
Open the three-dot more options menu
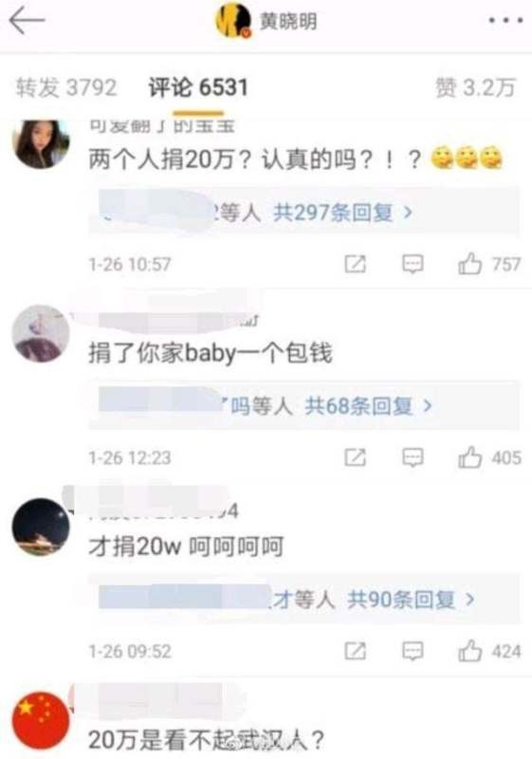tap(505, 21)
